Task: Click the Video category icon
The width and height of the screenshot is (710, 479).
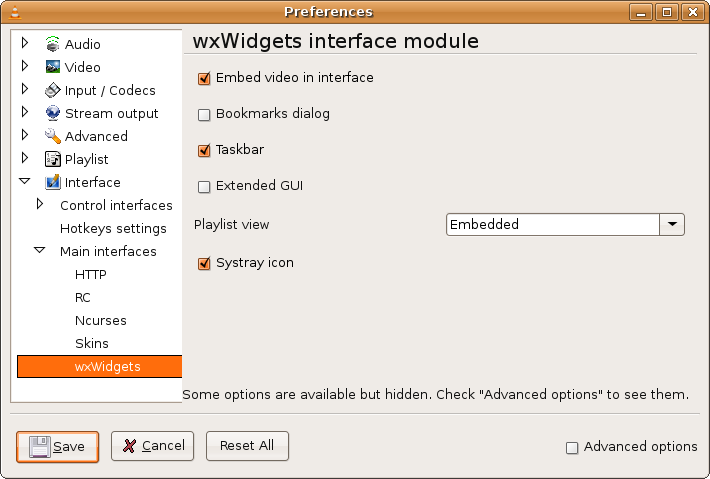Action: (x=53, y=67)
